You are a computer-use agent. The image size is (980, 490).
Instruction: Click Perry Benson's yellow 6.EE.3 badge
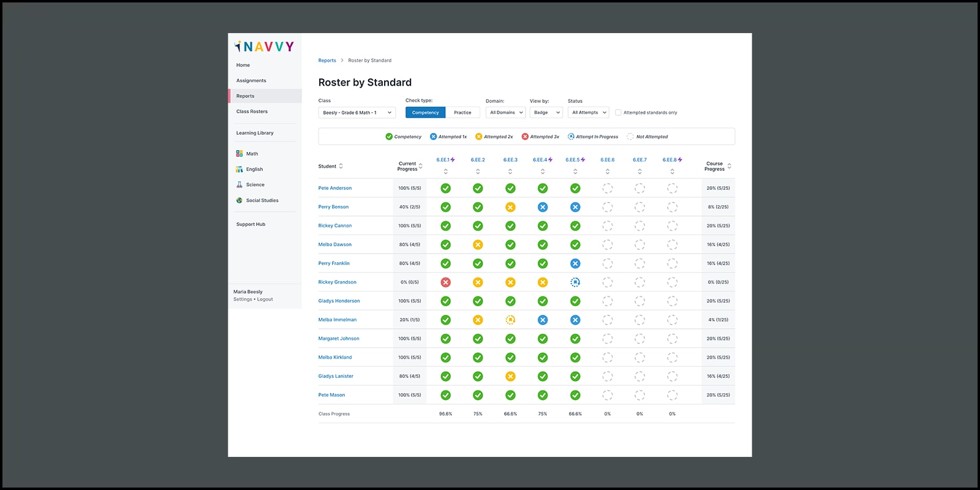510,207
